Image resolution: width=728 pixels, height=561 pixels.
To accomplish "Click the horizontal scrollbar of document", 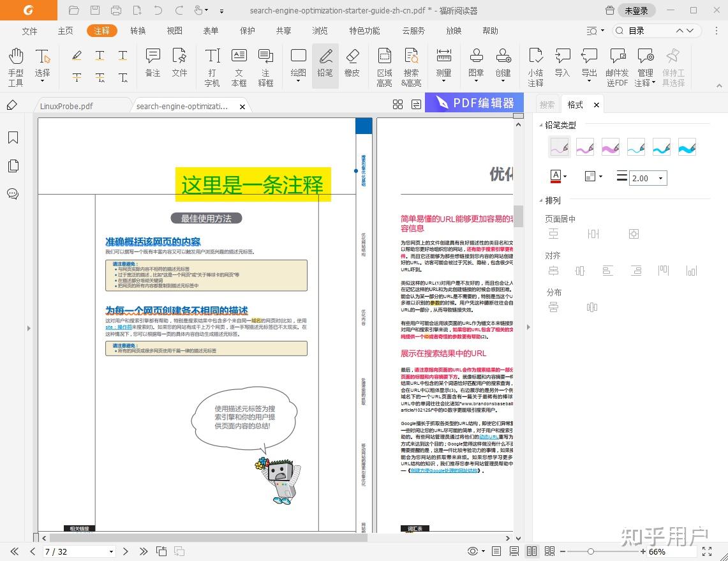I will coord(209,538).
